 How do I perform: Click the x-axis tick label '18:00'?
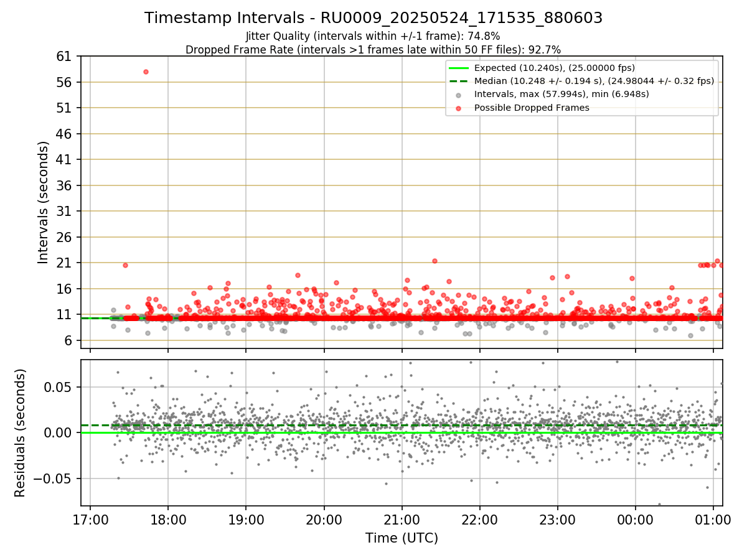168,519
